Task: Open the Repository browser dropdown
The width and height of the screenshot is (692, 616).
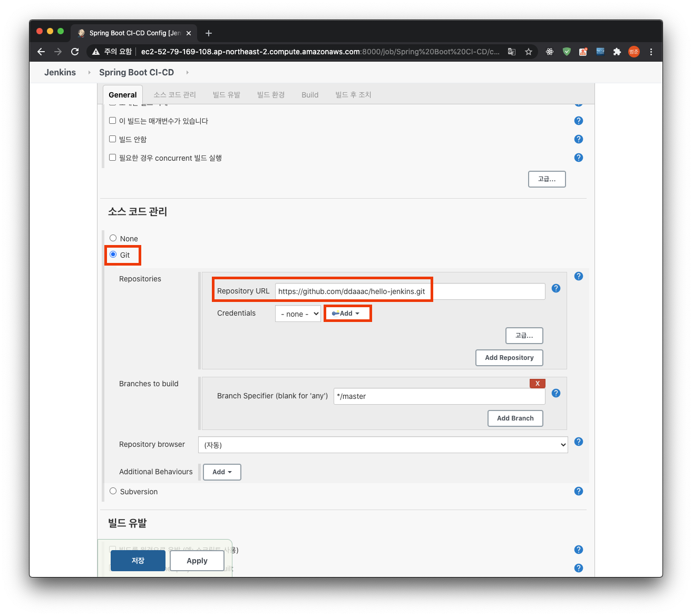Action: 383,445
